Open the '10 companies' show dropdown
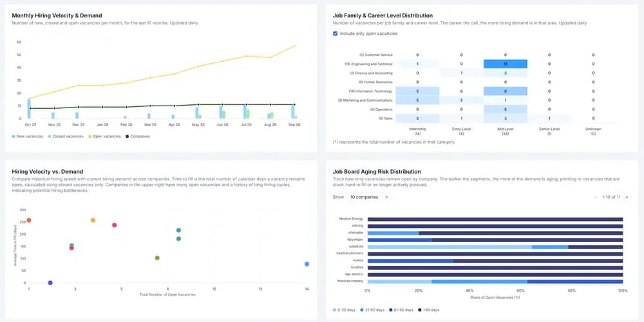Image resolution: width=644 pixels, height=322 pixels. tap(369, 197)
